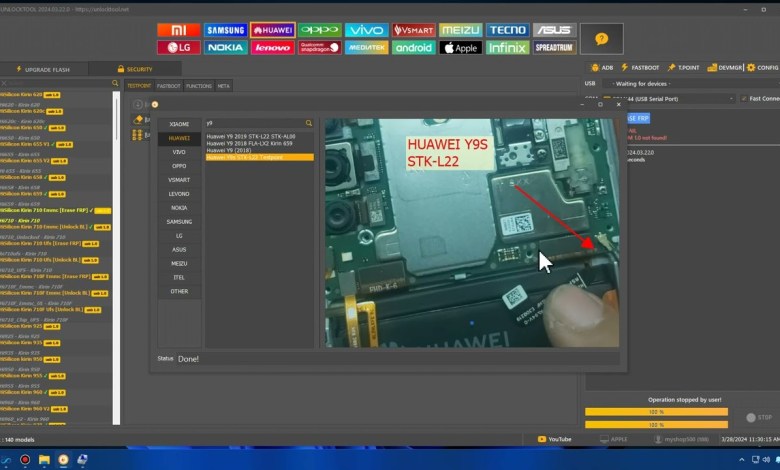This screenshot has width=780, height=470.
Task: Open the ADB toolbar tool
Action: coord(601,68)
